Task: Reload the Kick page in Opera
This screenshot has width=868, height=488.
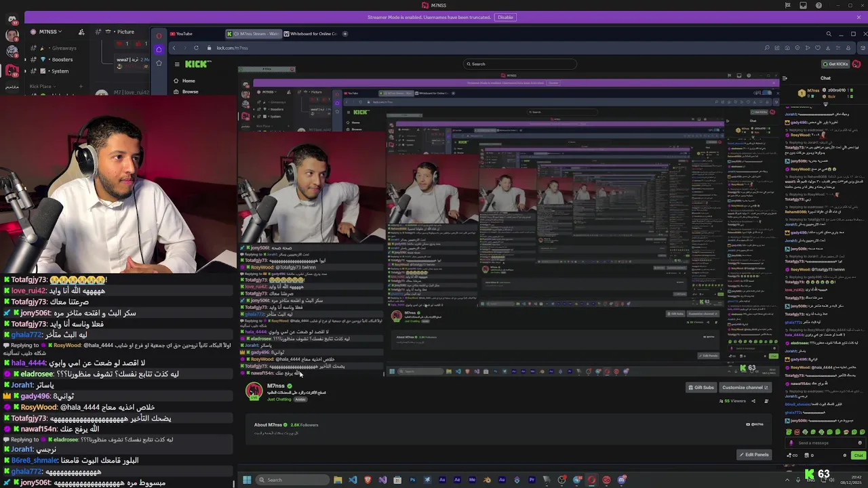Action: coord(196,47)
